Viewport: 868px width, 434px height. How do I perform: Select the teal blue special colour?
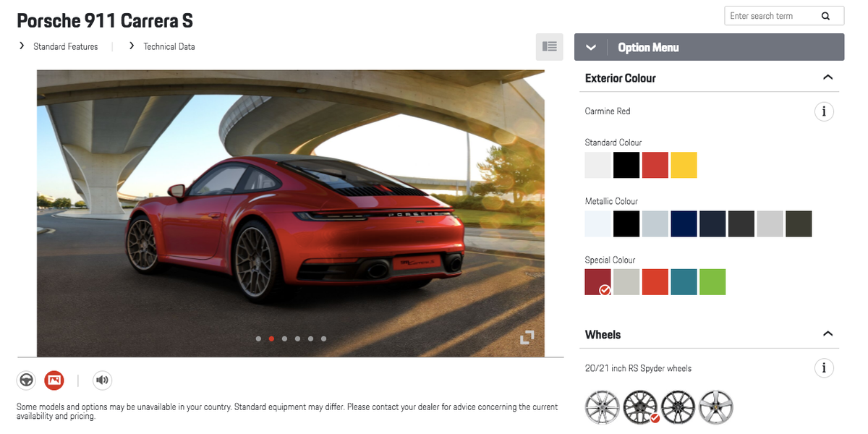point(684,282)
